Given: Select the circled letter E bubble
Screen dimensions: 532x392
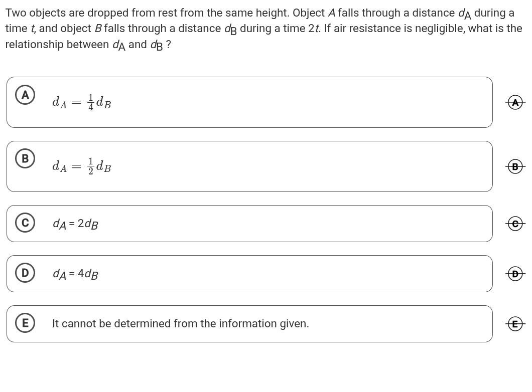Looking at the screenshot, I should tap(25, 323).
